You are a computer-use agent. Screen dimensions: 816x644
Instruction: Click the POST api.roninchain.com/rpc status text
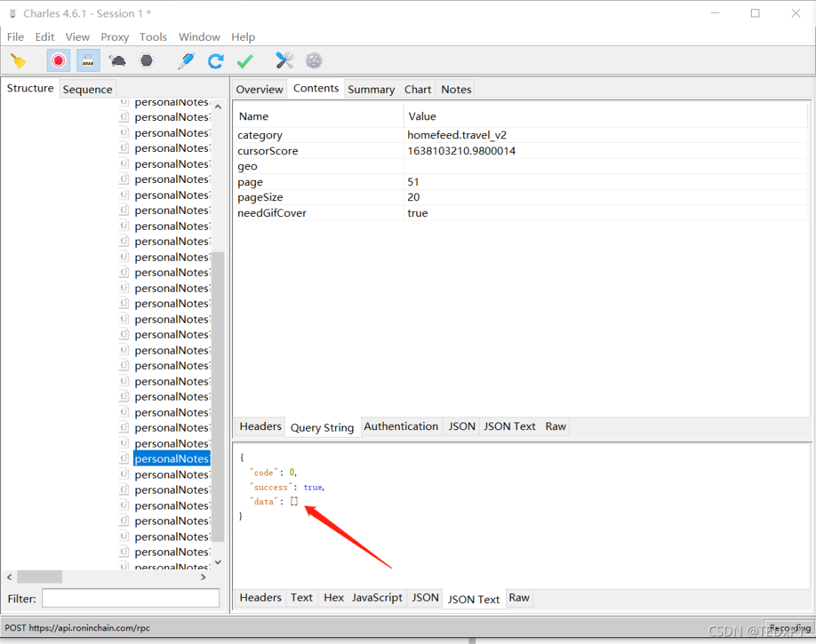[78, 628]
